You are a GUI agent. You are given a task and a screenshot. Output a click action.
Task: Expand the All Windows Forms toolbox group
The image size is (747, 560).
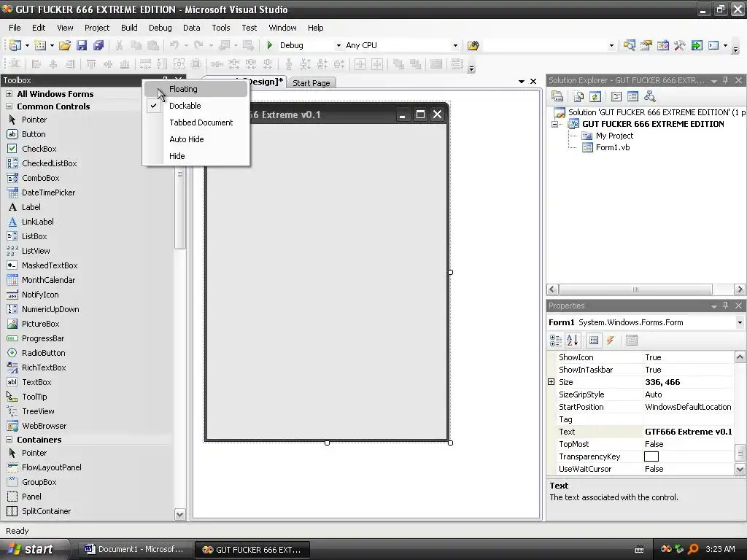click(x=9, y=94)
